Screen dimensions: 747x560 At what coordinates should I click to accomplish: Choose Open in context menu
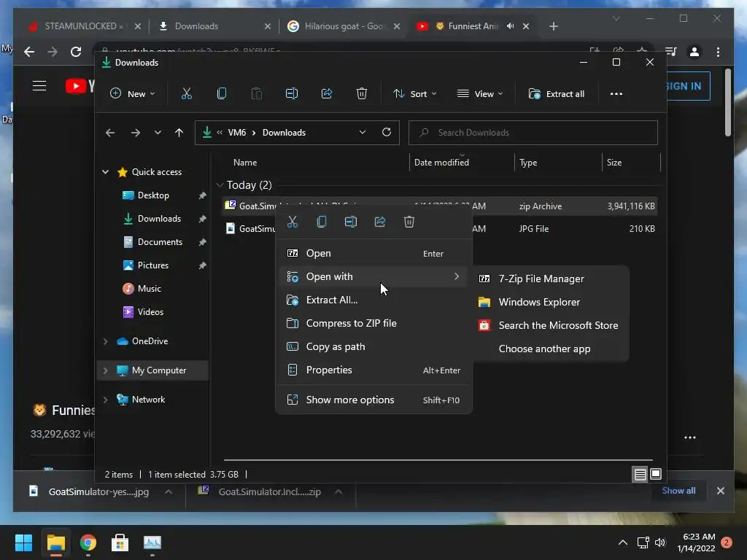coord(373,253)
